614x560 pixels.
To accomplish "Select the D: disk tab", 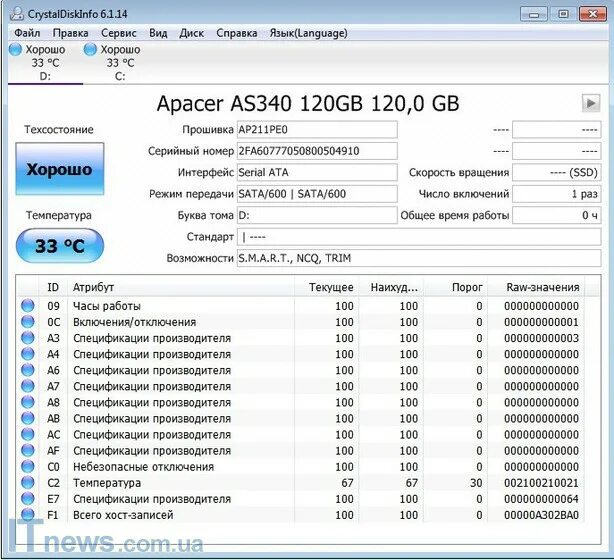I will tap(45, 63).
